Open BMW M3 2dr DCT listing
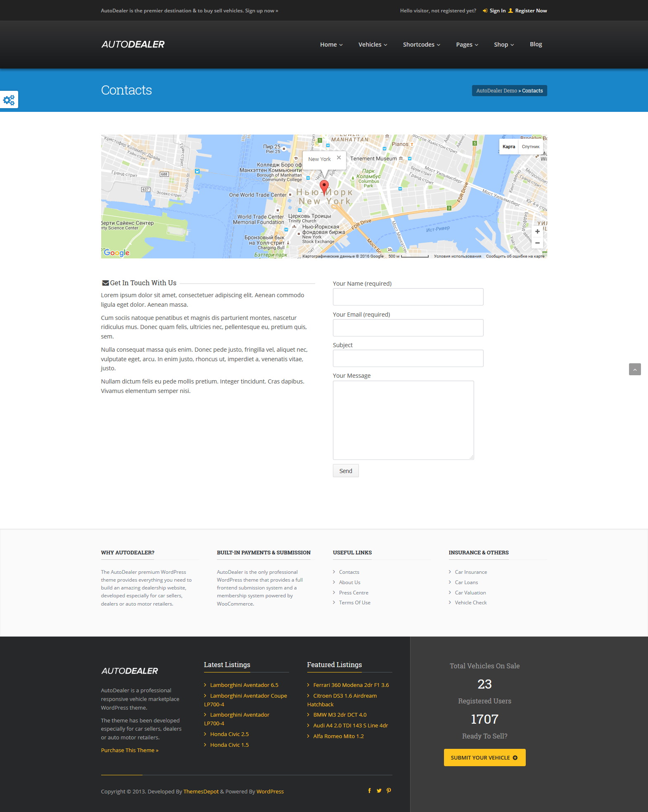 point(340,715)
